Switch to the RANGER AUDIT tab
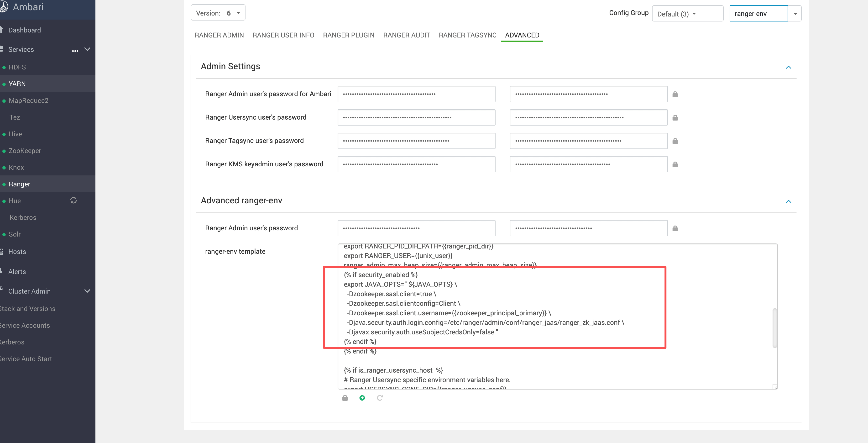This screenshot has height=443, width=868. coord(406,35)
